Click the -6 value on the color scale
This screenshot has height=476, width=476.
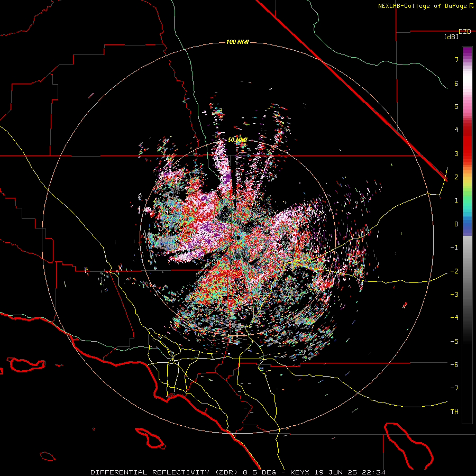click(454, 365)
